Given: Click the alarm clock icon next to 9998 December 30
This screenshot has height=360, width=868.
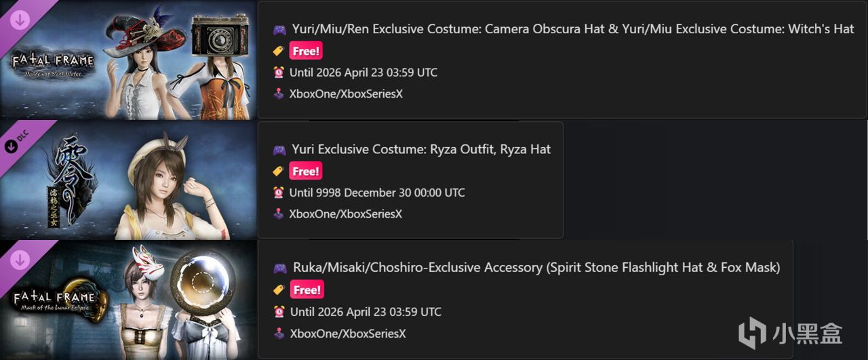Looking at the screenshot, I should [x=278, y=193].
